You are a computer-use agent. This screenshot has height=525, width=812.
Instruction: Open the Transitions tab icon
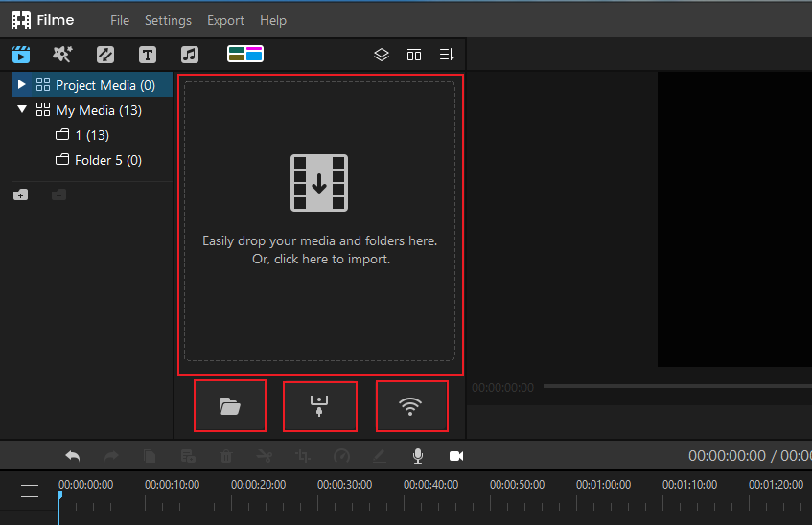tap(105, 55)
